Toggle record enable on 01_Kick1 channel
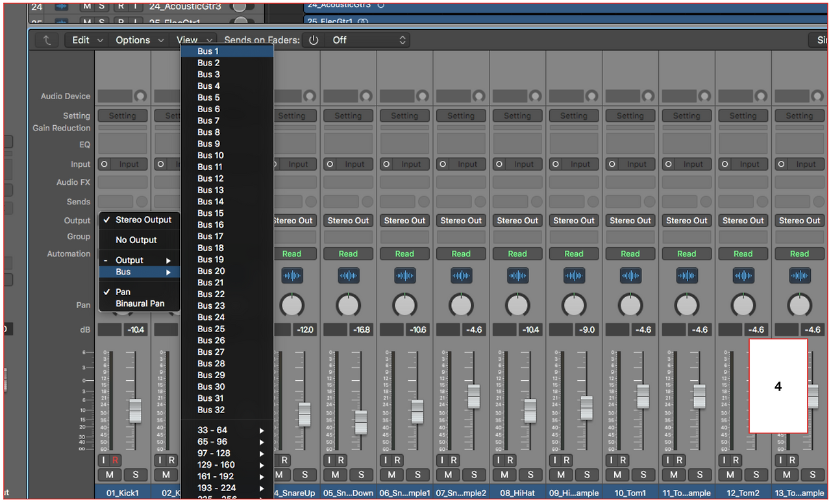The height and width of the screenshot is (504, 831). click(115, 461)
